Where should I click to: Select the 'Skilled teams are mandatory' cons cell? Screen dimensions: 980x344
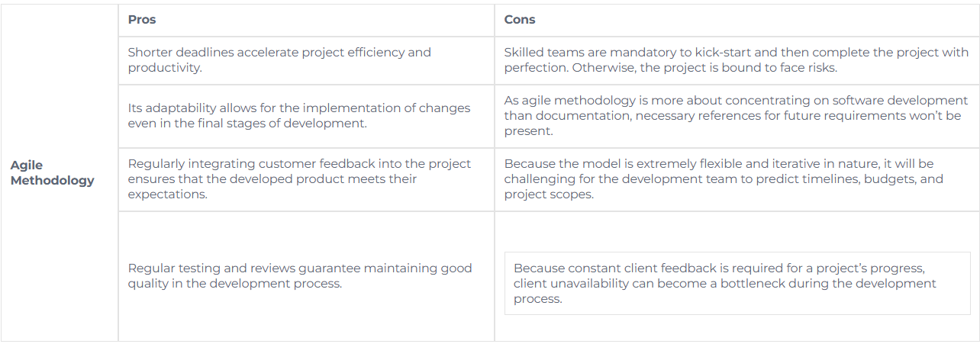736,60
